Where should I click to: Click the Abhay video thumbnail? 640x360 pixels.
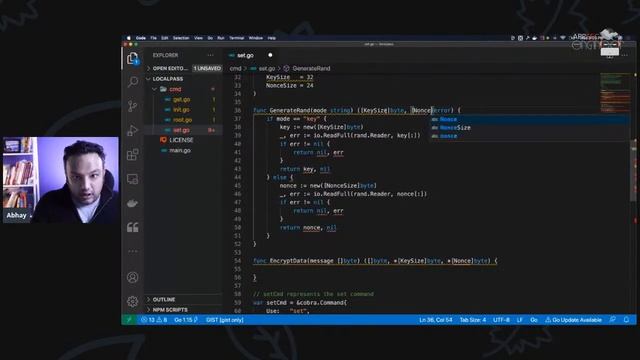61,180
